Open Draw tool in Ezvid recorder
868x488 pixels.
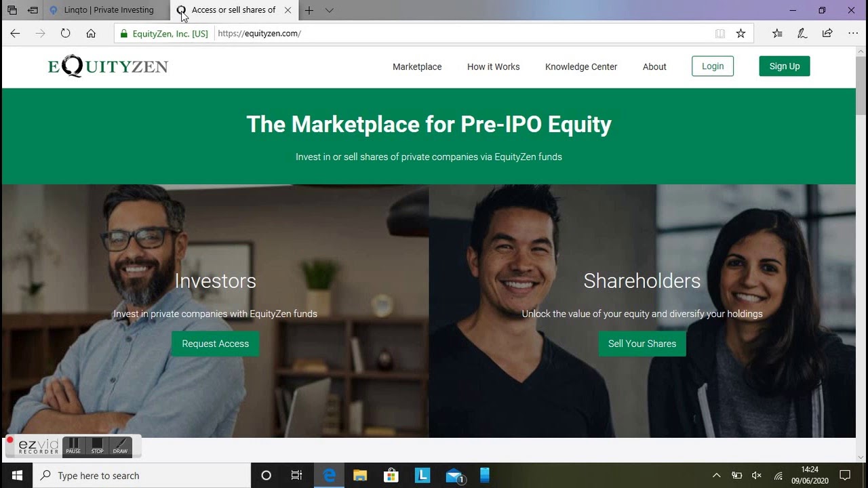[x=120, y=446]
